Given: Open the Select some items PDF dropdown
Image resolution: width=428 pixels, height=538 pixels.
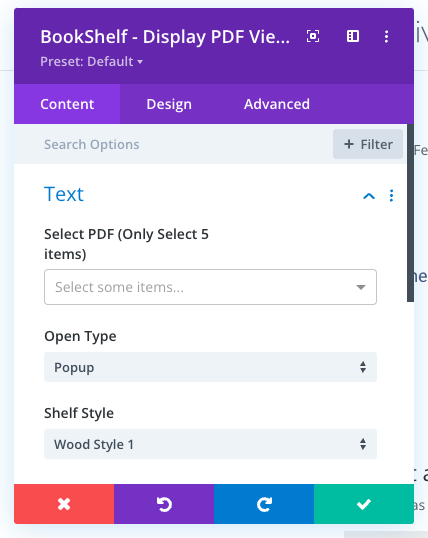Looking at the screenshot, I should [210, 287].
